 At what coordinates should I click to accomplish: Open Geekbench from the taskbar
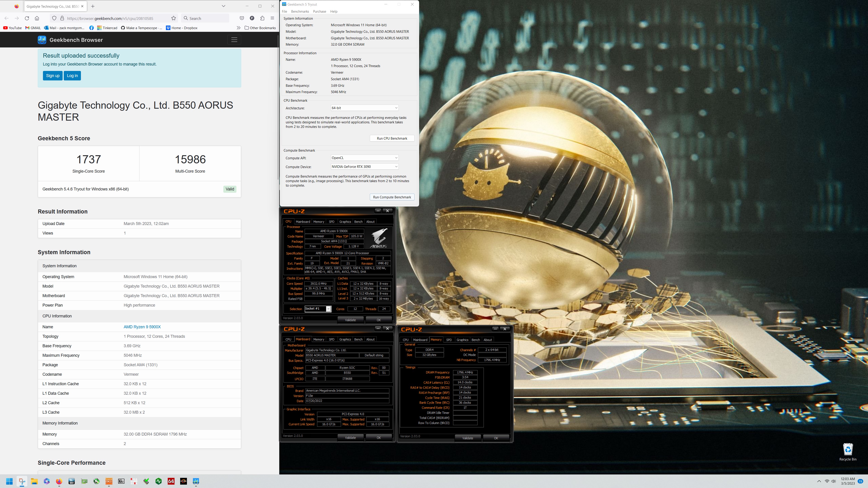click(x=196, y=481)
